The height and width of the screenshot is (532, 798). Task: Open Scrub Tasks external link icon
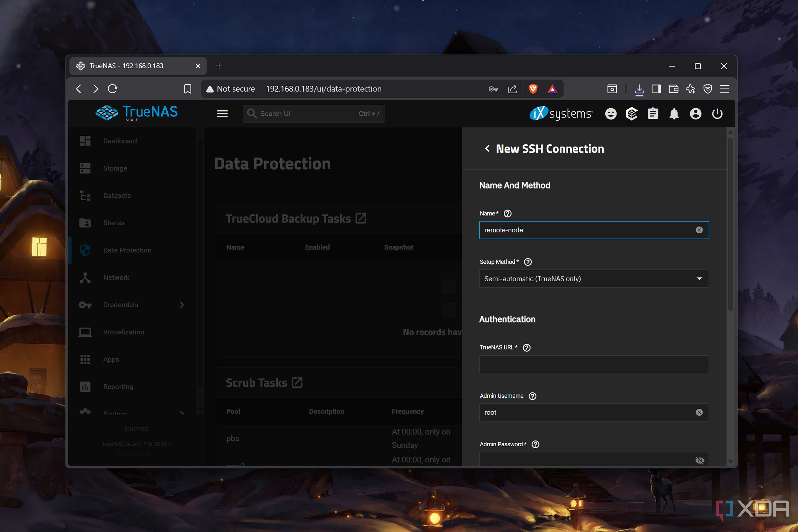click(x=297, y=383)
